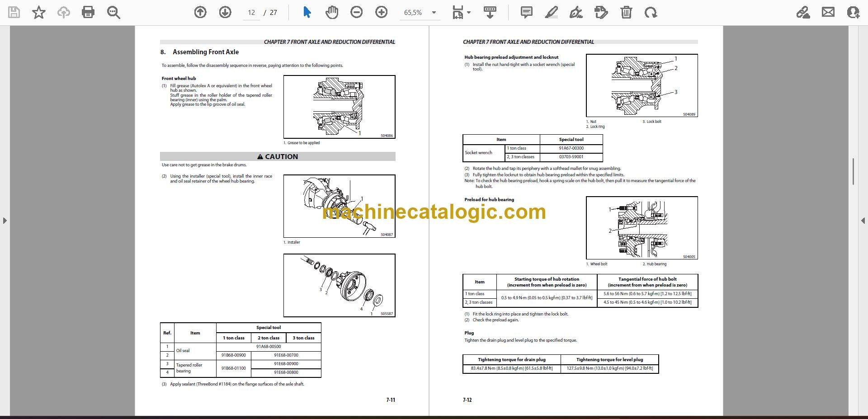Send the file by email
The width and height of the screenshot is (868, 419).
click(x=828, y=12)
